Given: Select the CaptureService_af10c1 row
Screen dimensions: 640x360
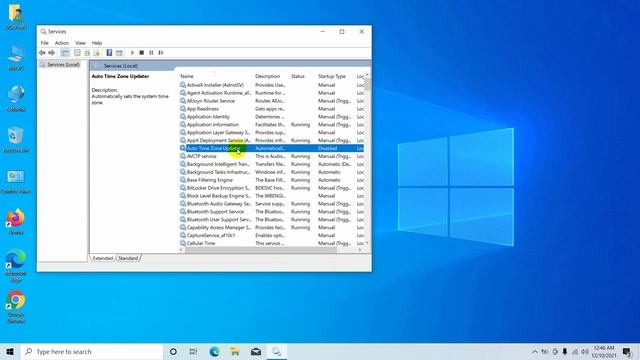Looking at the screenshot, I should (271, 236).
